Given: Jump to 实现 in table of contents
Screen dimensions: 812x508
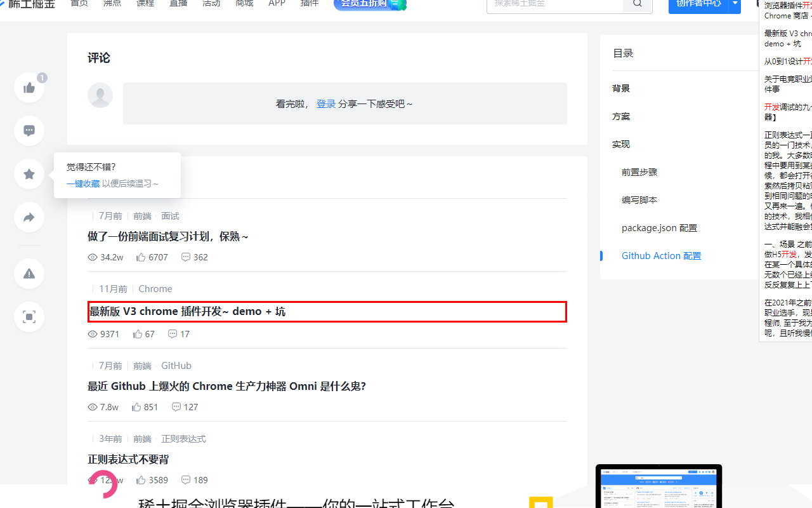Looking at the screenshot, I should (x=621, y=144).
